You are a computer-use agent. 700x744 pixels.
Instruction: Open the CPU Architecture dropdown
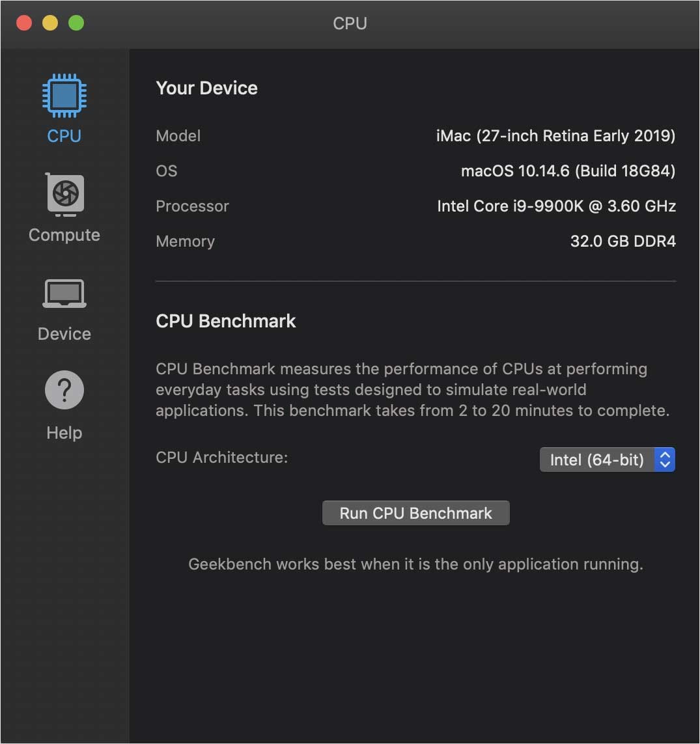click(607, 460)
